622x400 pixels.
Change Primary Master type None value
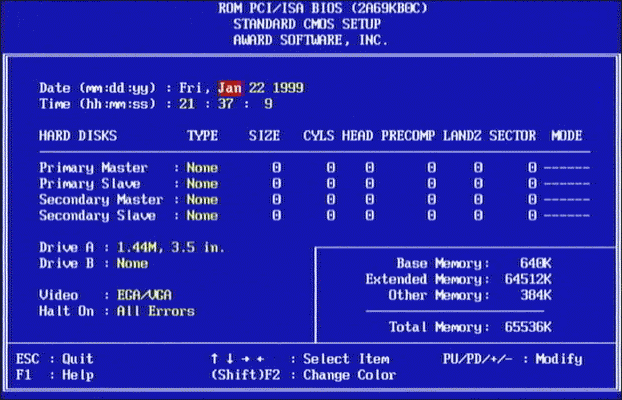coord(201,168)
